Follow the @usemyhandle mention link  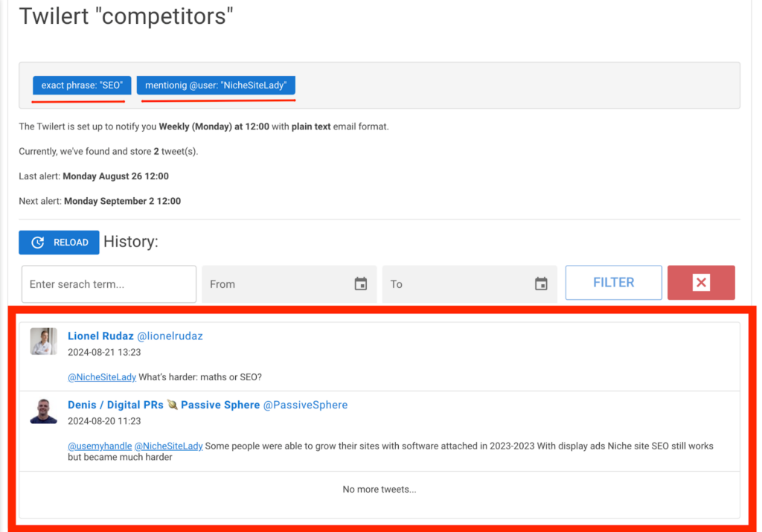[x=100, y=446]
